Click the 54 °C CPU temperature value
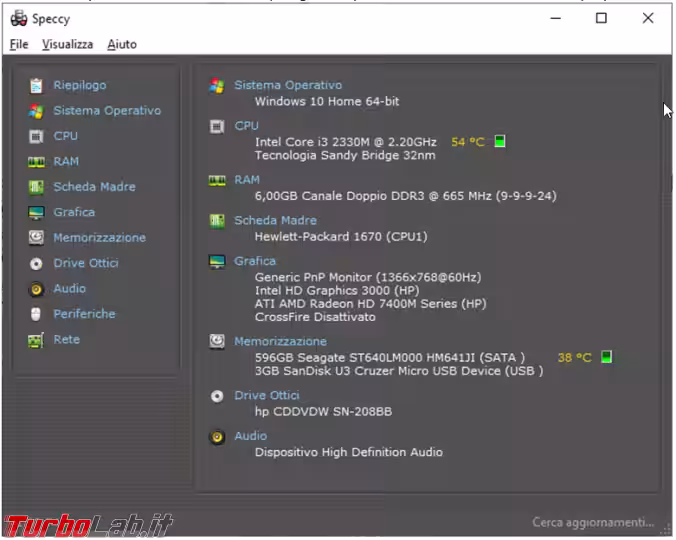This screenshot has width=676, height=540. (468, 142)
